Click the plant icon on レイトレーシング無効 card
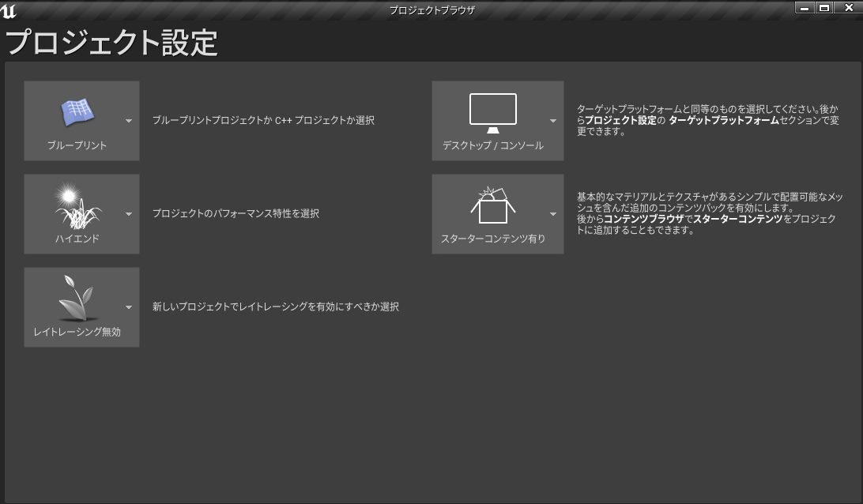This screenshot has width=863, height=504. click(x=75, y=296)
